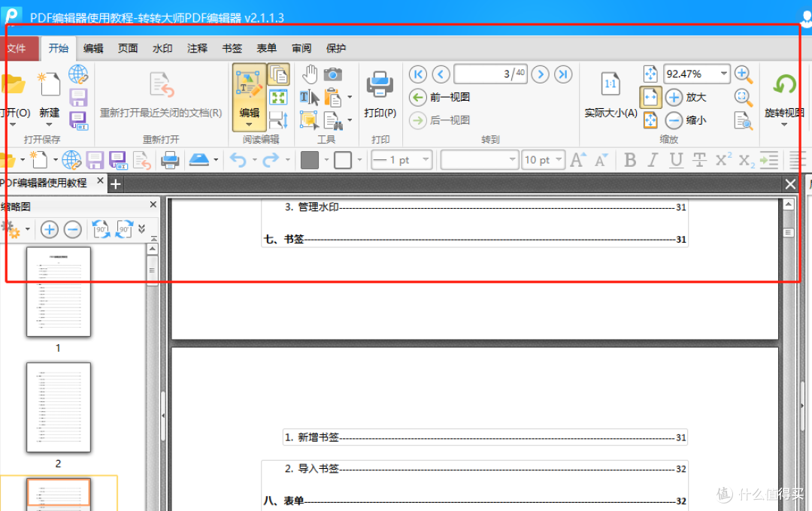Click the Full Screen view icon
The height and width of the screenshot is (511, 812).
coord(279,98)
